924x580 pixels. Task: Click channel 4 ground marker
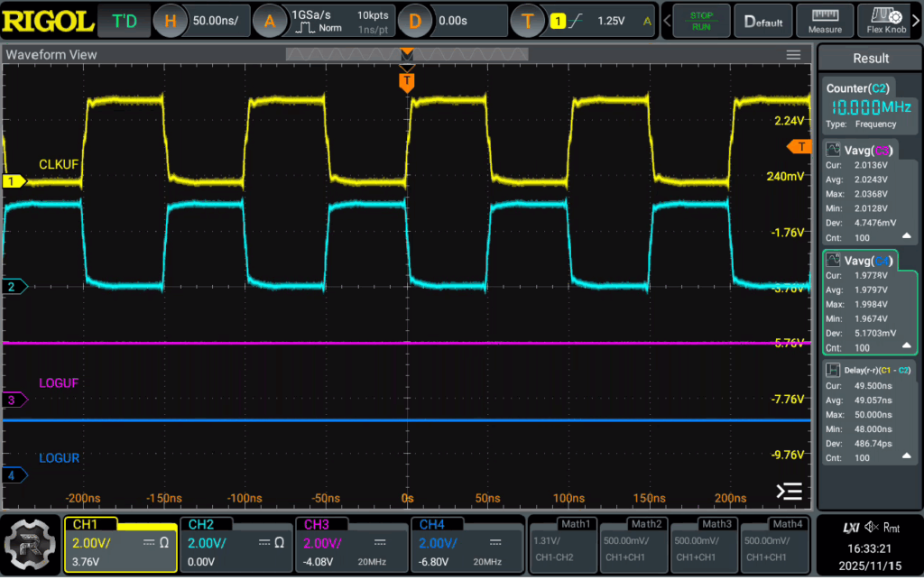click(x=14, y=475)
